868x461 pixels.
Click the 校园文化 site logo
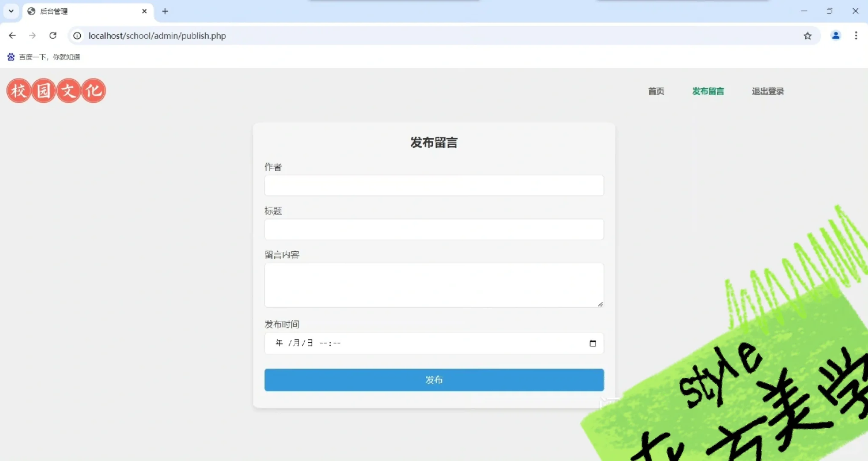56,90
